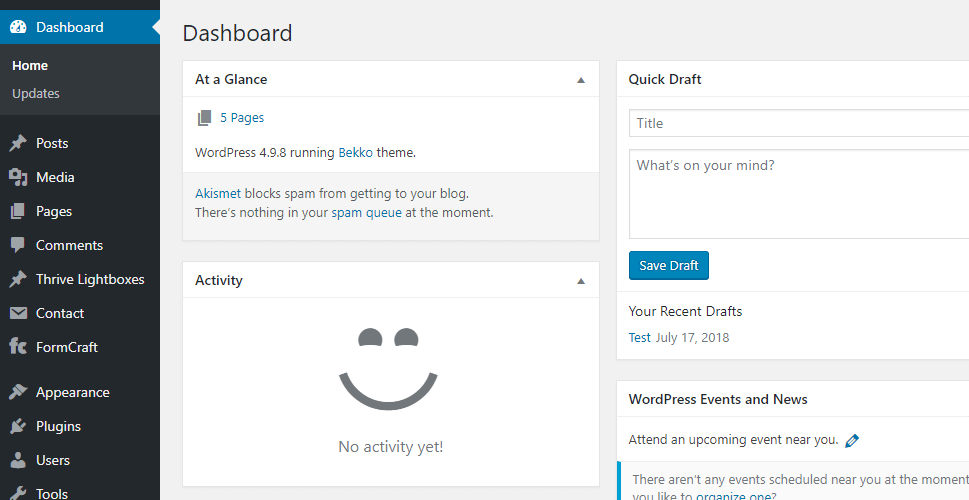This screenshot has width=969, height=500.
Task: Follow the Bekko theme link
Action: (355, 152)
